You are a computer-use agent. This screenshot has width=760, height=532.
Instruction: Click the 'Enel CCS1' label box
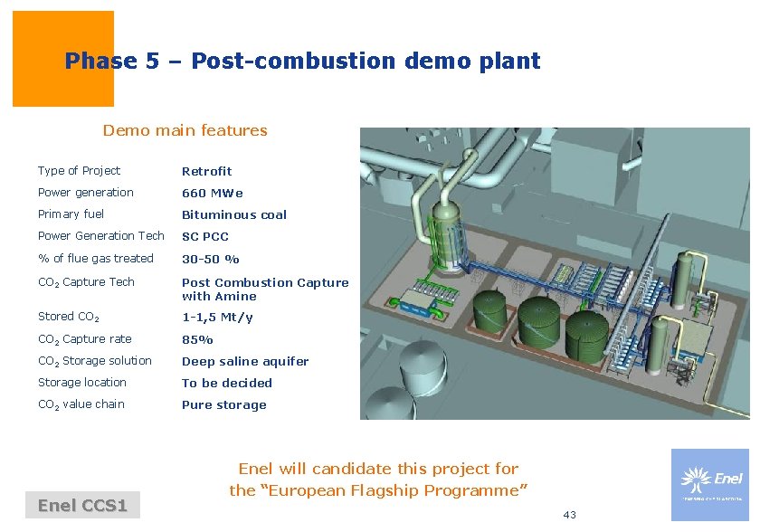82,506
